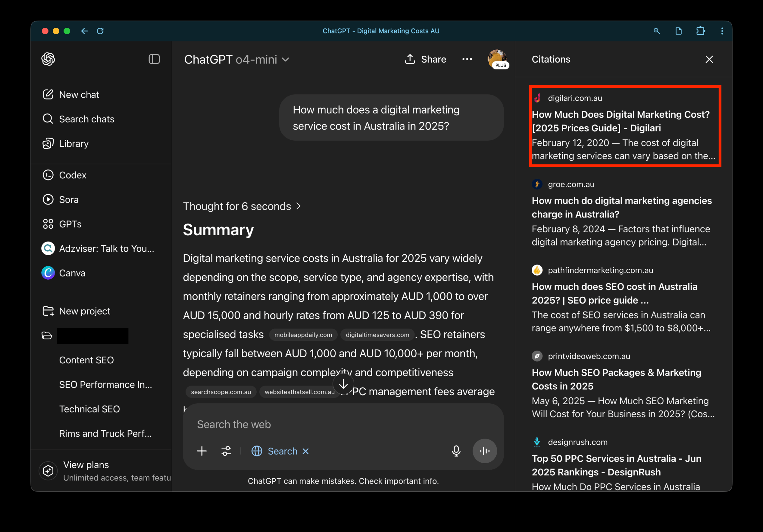Open the websitesthatsell.com.au citation chip

click(x=300, y=392)
